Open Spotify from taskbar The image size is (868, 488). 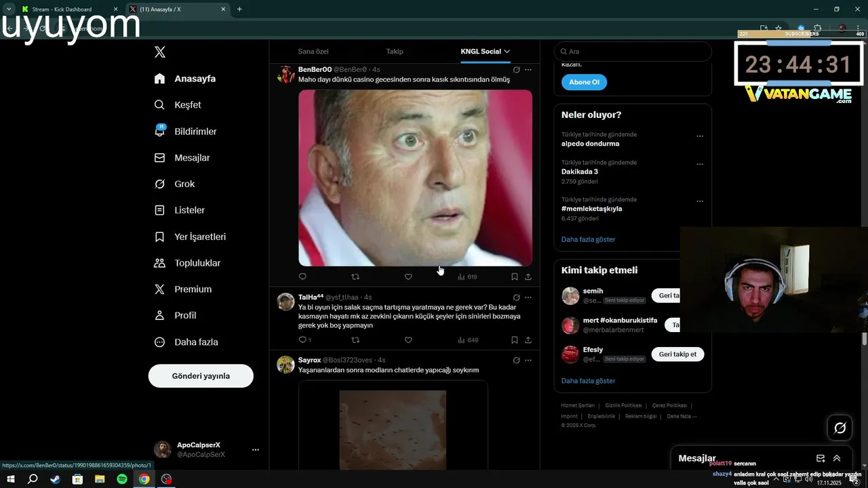click(x=122, y=479)
